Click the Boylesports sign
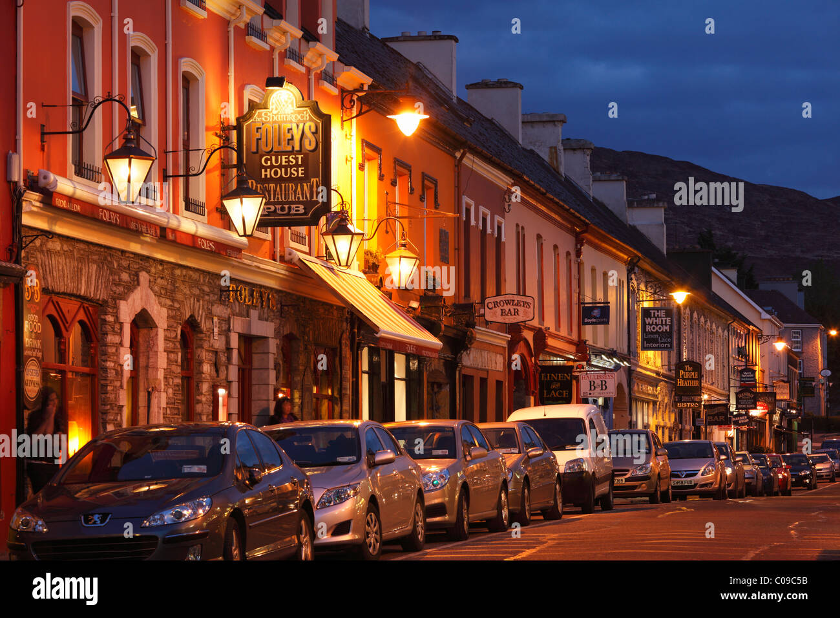The width and height of the screenshot is (840, 618). click(x=595, y=315)
